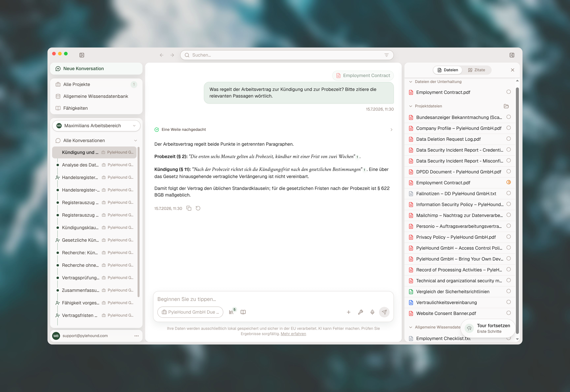Viewport: 570px width, 392px height.
Task: Start a Neue Konversation
Action: point(96,69)
